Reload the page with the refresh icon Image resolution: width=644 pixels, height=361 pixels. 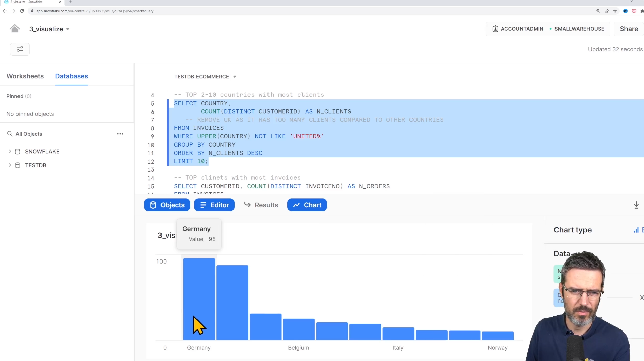pyautogui.click(x=22, y=11)
